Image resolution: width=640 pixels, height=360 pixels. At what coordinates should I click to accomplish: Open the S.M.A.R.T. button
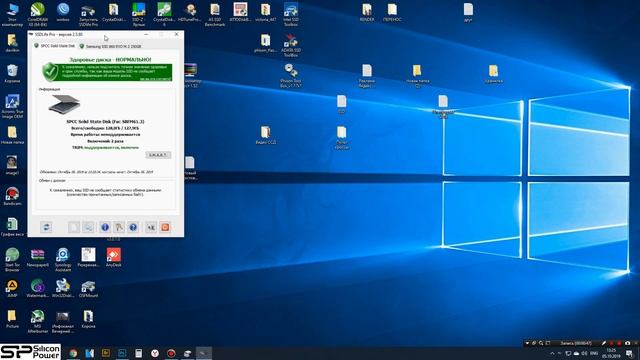point(158,155)
